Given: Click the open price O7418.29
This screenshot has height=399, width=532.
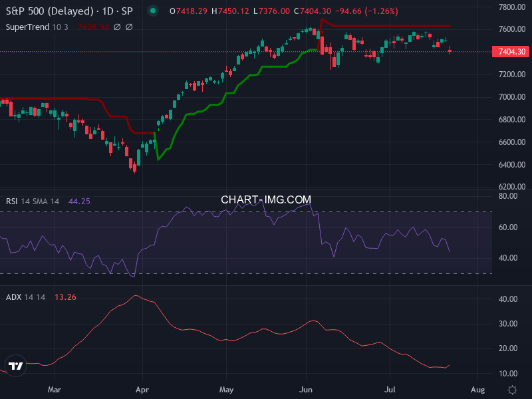Looking at the screenshot, I should pos(188,11).
